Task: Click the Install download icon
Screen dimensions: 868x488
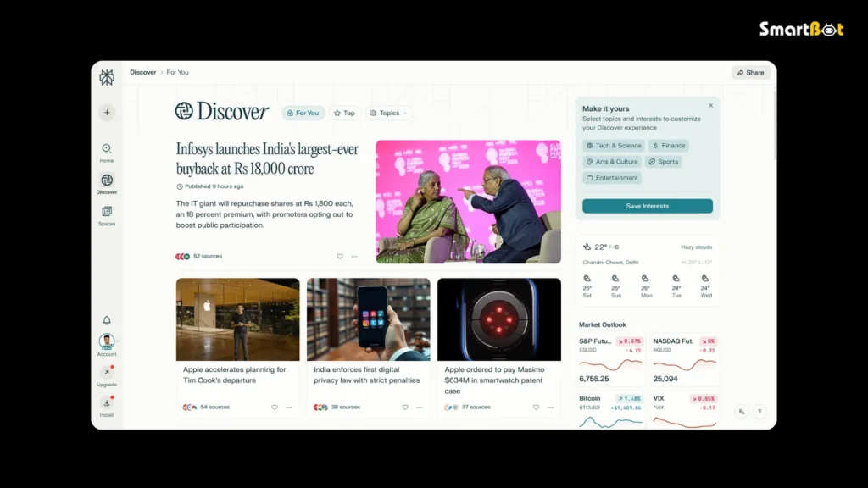Action: [107, 402]
